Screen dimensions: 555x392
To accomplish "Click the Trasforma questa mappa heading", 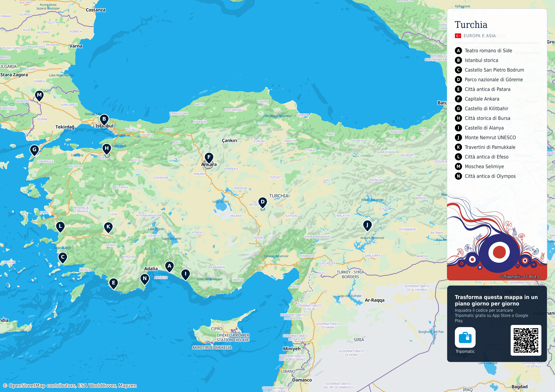I will pos(496,300).
